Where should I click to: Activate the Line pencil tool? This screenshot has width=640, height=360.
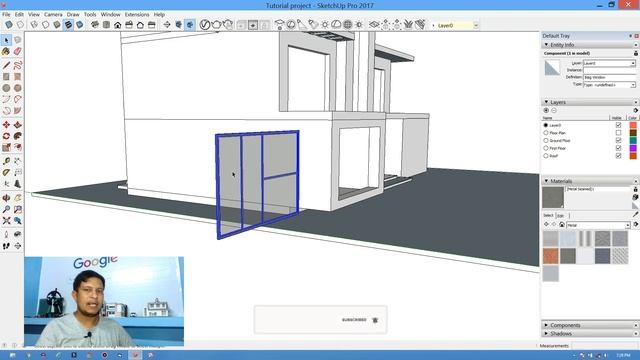(6, 65)
